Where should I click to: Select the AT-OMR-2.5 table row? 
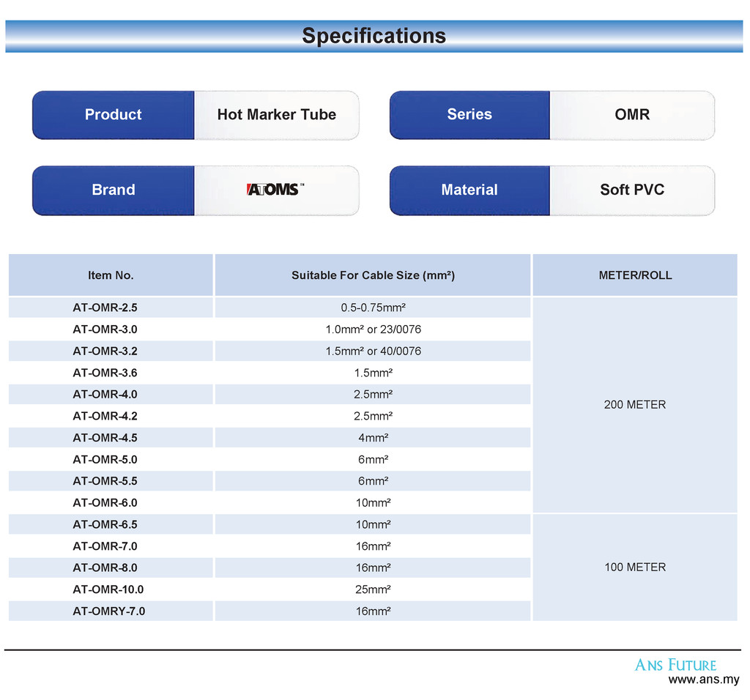(x=270, y=308)
